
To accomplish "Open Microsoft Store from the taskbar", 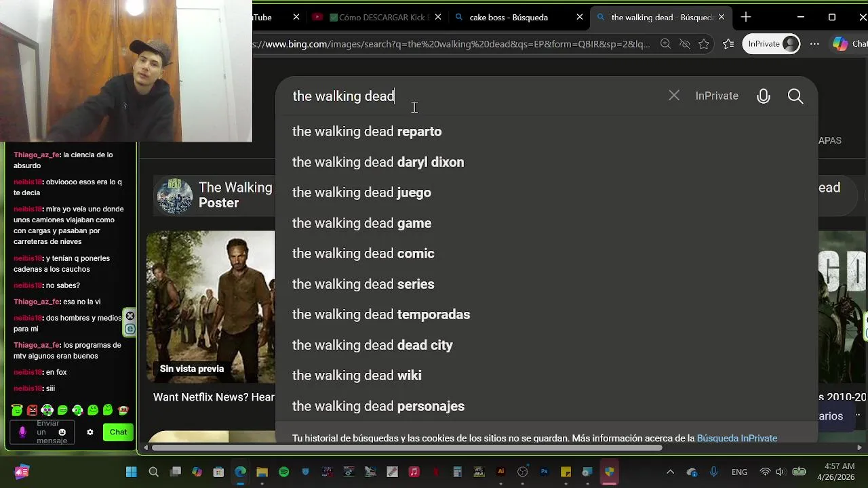I will pos(218,472).
